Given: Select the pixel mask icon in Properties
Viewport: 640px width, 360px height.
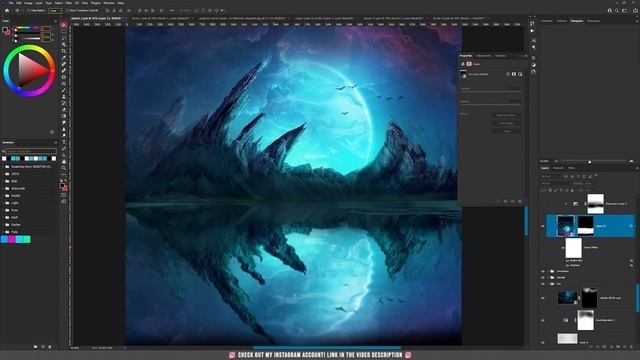Looking at the screenshot, I should pos(514,74).
